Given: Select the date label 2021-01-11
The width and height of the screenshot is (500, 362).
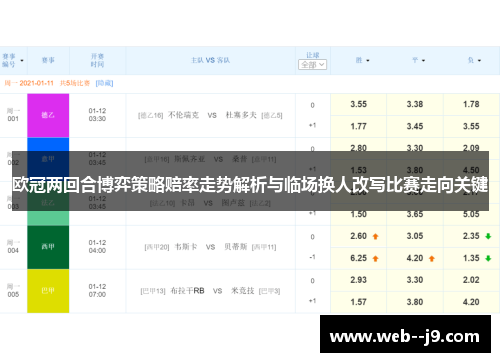Looking at the screenshot, I should point(36,83).
